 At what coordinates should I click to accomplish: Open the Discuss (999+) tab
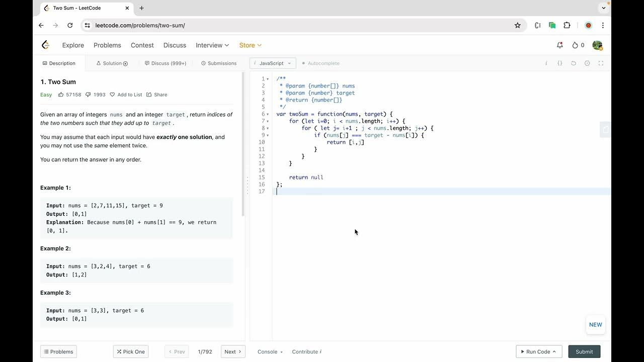pyautogui.click(x=166, y=63)
